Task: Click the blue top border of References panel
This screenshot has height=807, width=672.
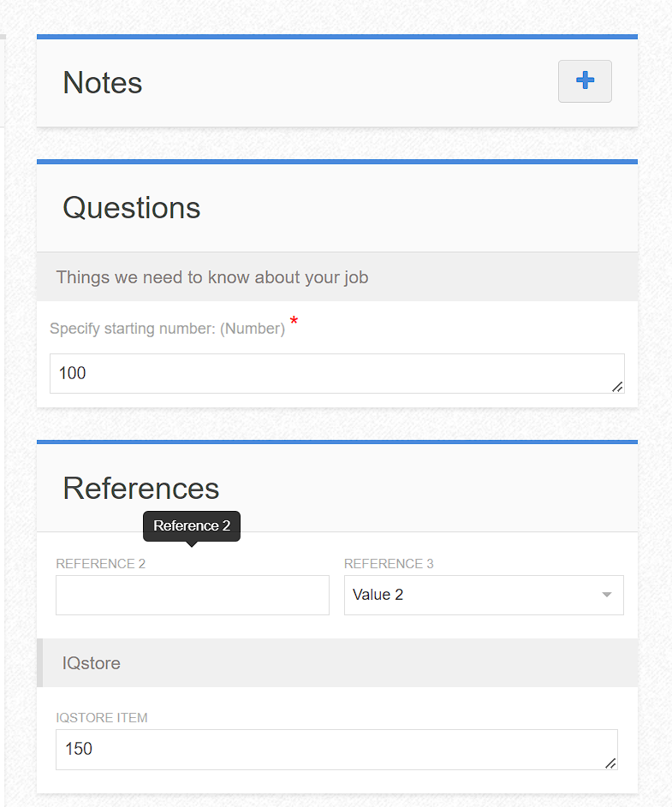Action: click(x=337, y=442)
